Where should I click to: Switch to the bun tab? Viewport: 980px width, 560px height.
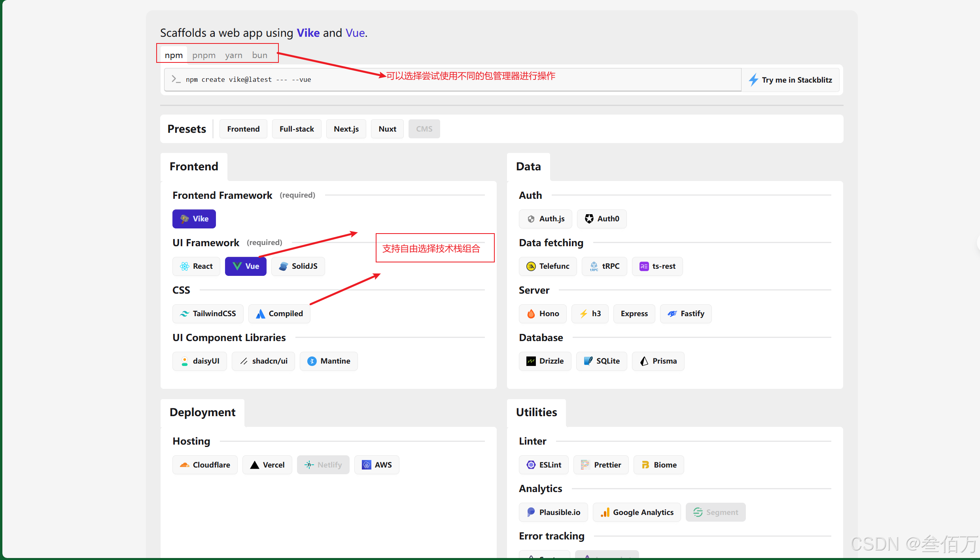(x=259, y=55)
